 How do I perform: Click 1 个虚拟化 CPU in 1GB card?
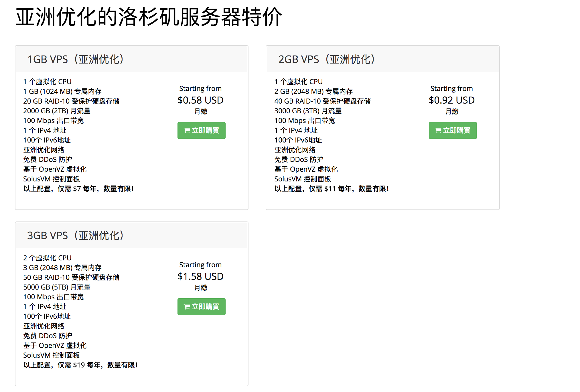[47, 82]
